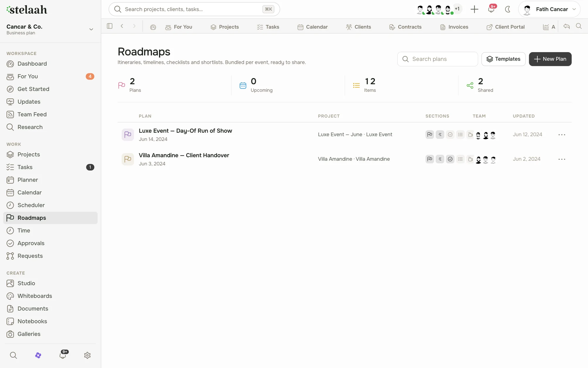Open more options for Villa Amandine plan
This screenshot has height=368, width=588.
tap(562, 159)
